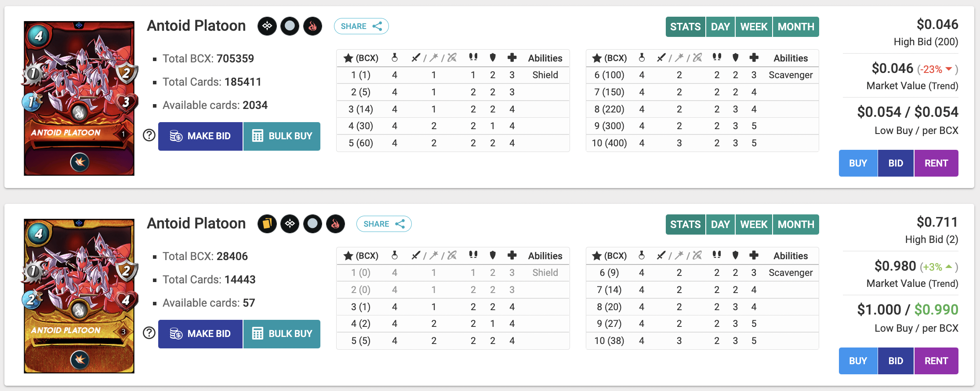Click the fire element icon on the regular Antoid Platoon
Image resolution: width=980 pixels, height=391 pixels.
pos(312,26)
